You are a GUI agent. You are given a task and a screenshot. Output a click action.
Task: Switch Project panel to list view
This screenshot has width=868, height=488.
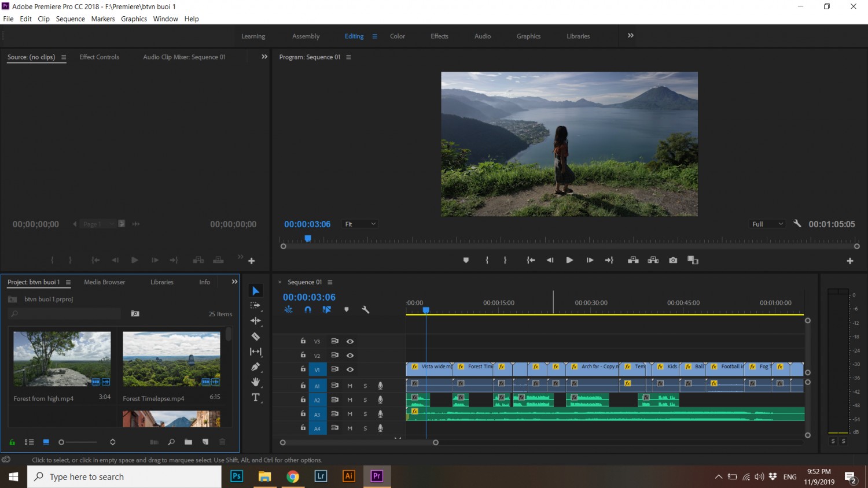coord(29,442)
